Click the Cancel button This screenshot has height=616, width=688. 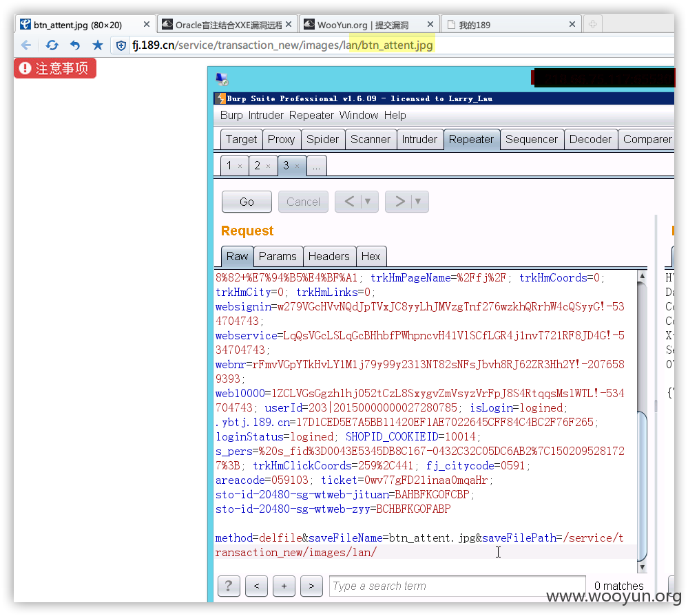pos(303,202)
